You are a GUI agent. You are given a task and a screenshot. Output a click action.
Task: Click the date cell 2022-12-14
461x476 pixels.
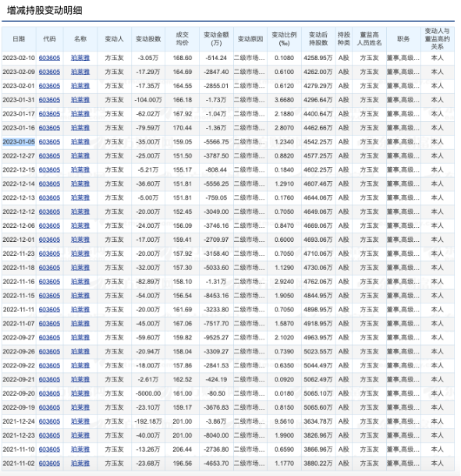19,183
